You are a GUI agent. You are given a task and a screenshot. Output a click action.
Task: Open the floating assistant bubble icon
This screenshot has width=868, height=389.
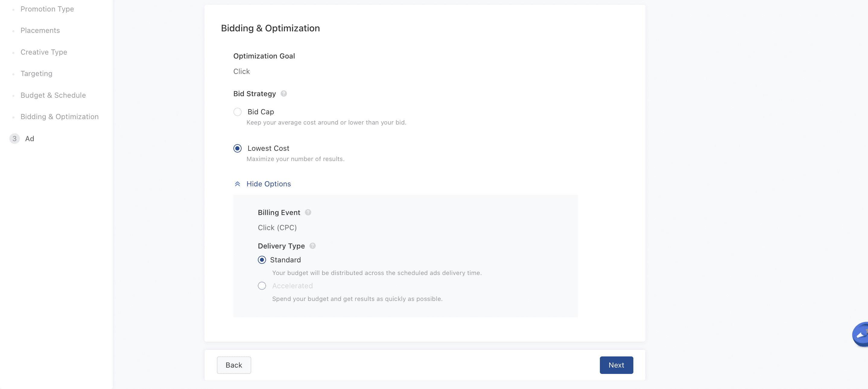point(861,334)
